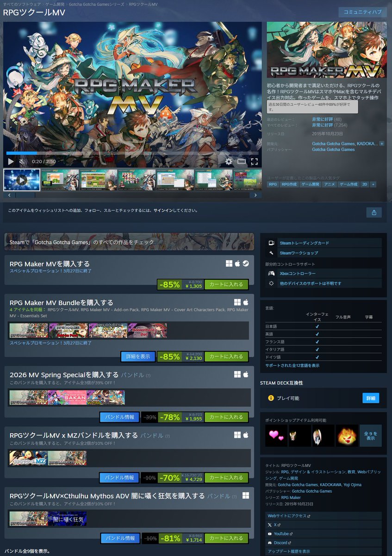Select the RPG作成 tag
The image size is (392, 556).
289,184
